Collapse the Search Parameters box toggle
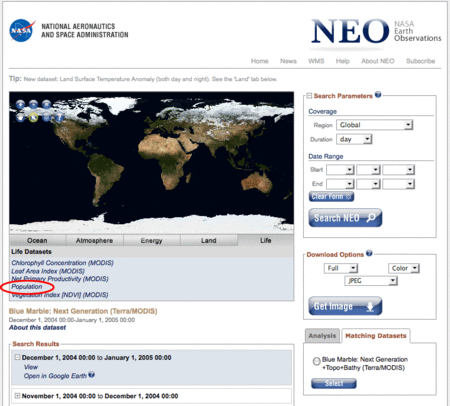This screenshot has width=450, height=406. tap(309, 96)
